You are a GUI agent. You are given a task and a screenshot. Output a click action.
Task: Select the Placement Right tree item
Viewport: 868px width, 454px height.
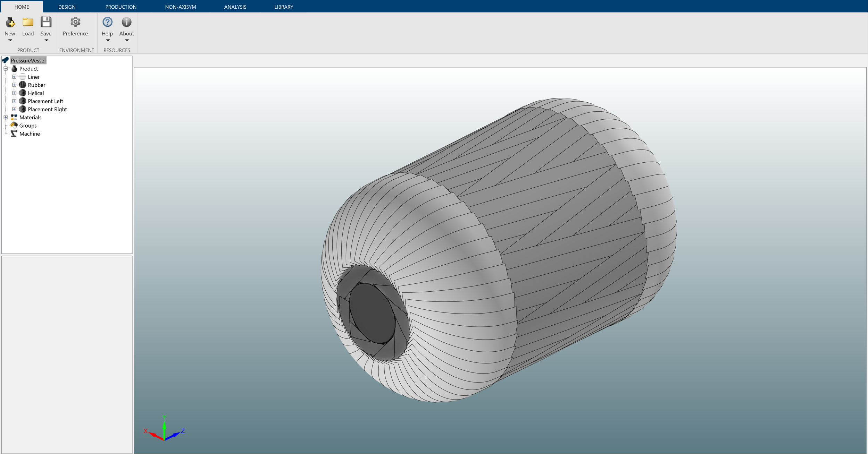(x=47, y=109)
